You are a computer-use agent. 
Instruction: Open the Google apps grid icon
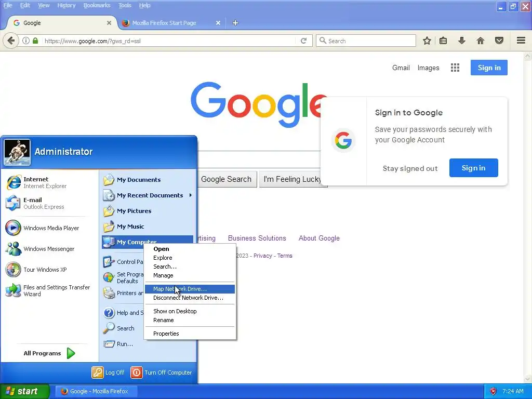[x=455, y=68]
